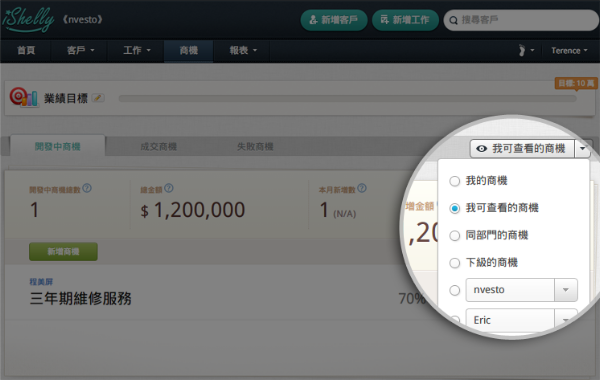Viewport: 600px width, 380px height.
Task: Click the green 新增商機 button
Action: [63, 251]
